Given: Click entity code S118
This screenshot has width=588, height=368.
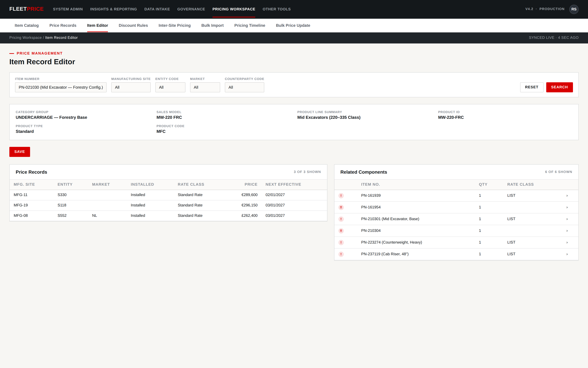Looking at the screenshot, I should coord(62,205).
